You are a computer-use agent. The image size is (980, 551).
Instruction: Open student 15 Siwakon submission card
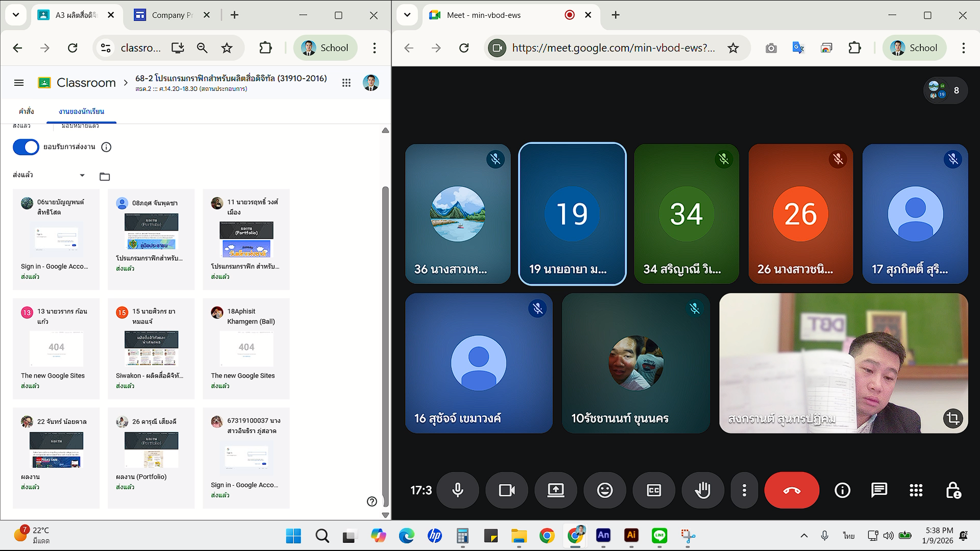[x=151, y=348]
